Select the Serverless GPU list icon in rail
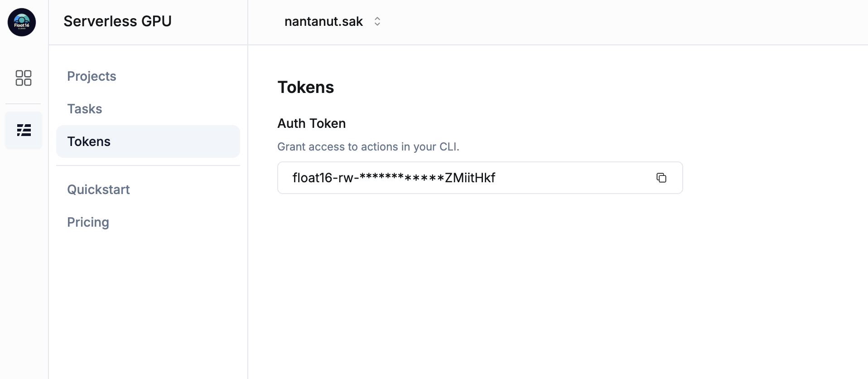Screen dimensions: 868x379 click(x=24, y=131)
